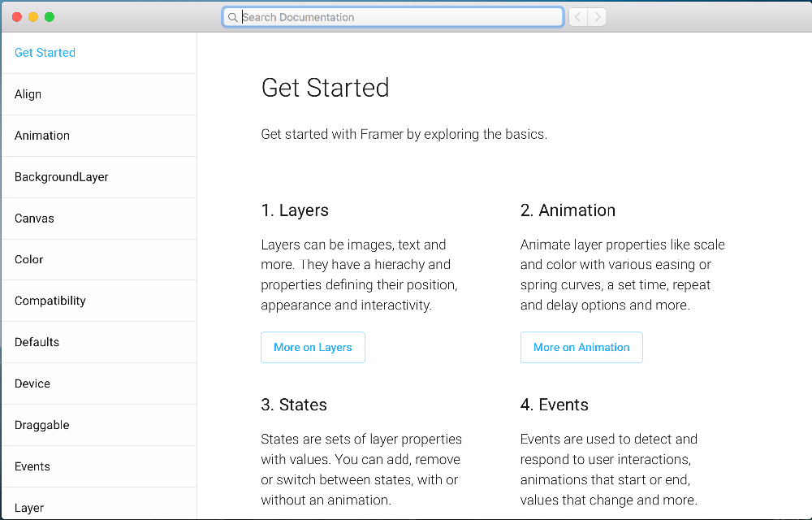Screen dimensions: 812x520
Task: Open the Color docs section
Action: click(28, 260)
